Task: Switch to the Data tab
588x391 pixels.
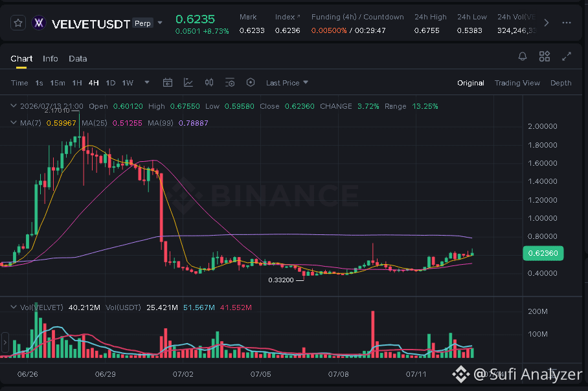Action: coord(78,58)
